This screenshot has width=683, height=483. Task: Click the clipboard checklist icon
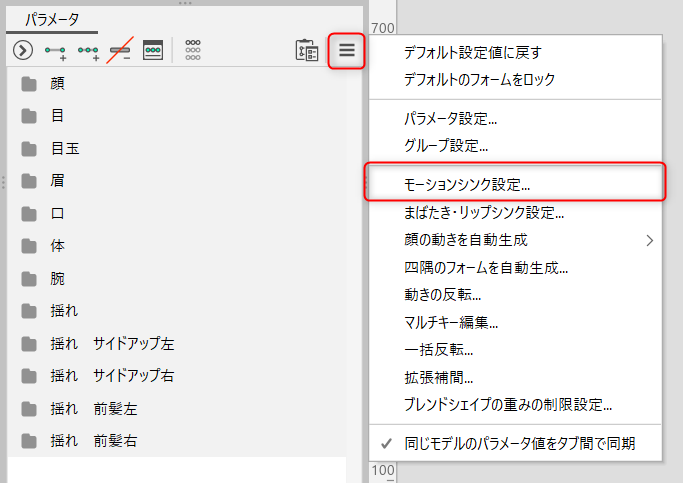pos(306,50)
